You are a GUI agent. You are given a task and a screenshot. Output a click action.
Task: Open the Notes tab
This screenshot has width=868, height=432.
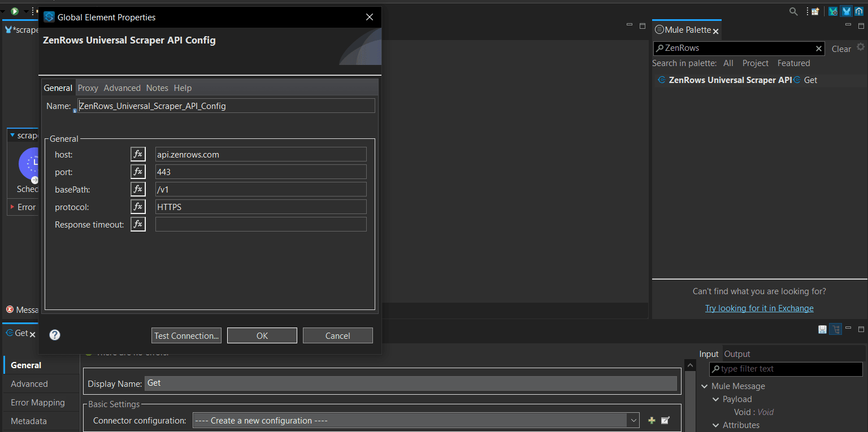157,88
